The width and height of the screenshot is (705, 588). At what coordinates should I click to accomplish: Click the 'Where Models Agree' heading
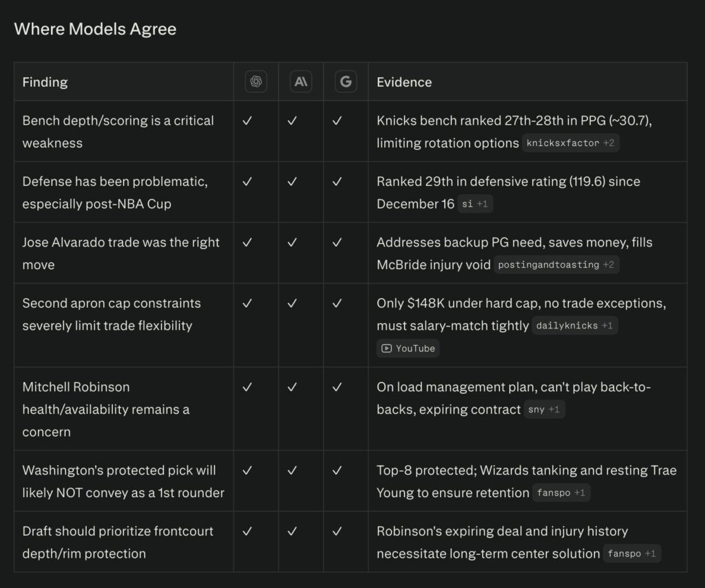tap(95, 29)
